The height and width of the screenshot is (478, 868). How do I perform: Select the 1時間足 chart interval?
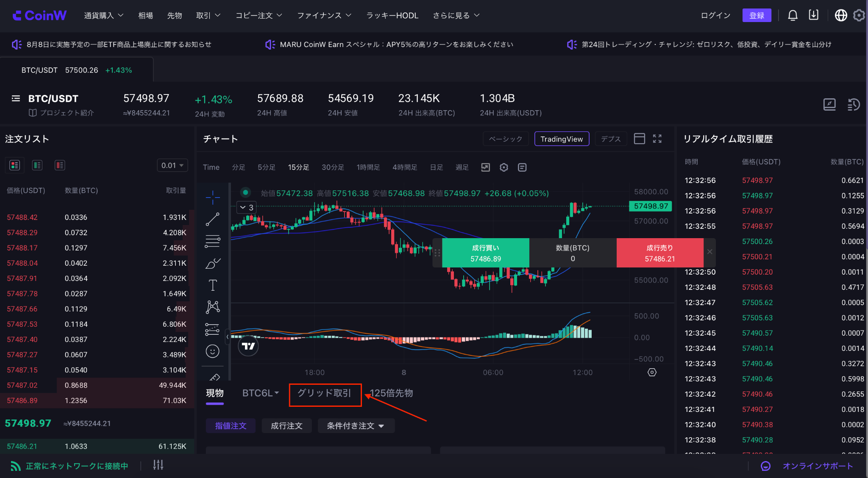[368, 167]
